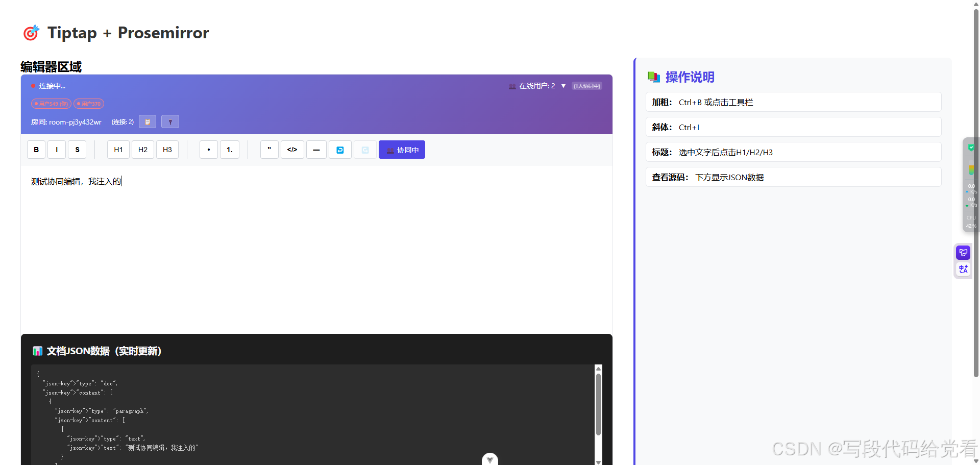980x465 pixels.
Task: Apply H3 heading style
Action: (x=167, y=150)
